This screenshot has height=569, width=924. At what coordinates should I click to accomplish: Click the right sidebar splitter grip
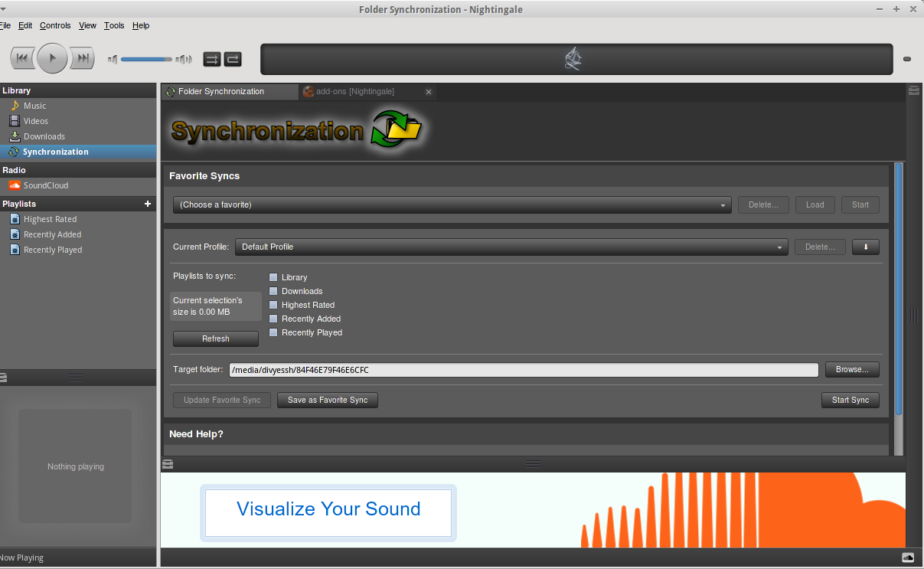point(913,315)
